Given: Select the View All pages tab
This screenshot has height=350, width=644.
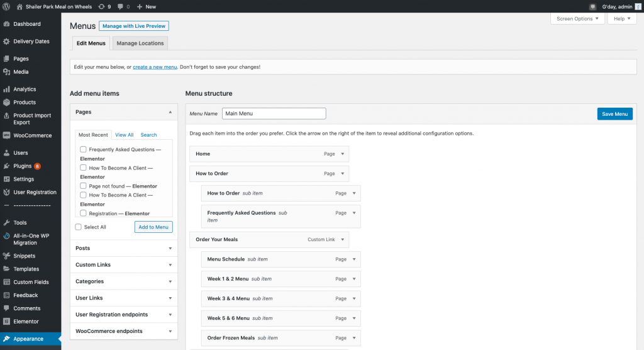Looking at the screenshot, I should (124, 135).
